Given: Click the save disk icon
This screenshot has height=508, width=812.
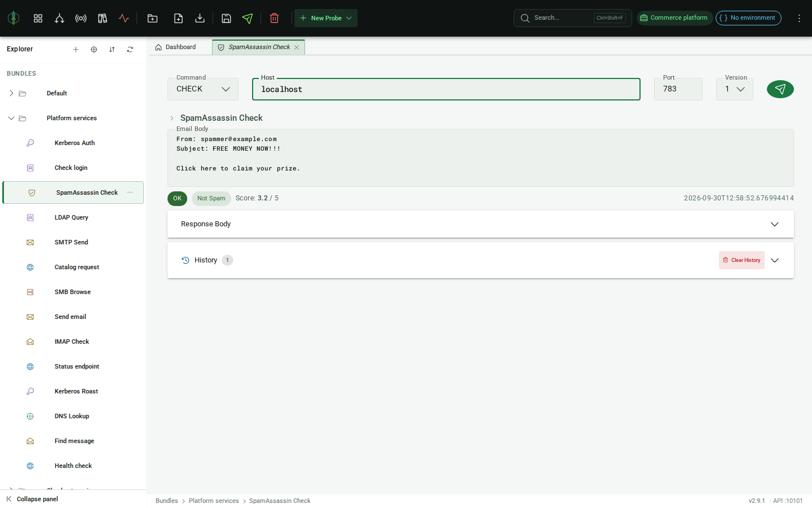Looking at the screenshot, I should click(x=226, y=18).
